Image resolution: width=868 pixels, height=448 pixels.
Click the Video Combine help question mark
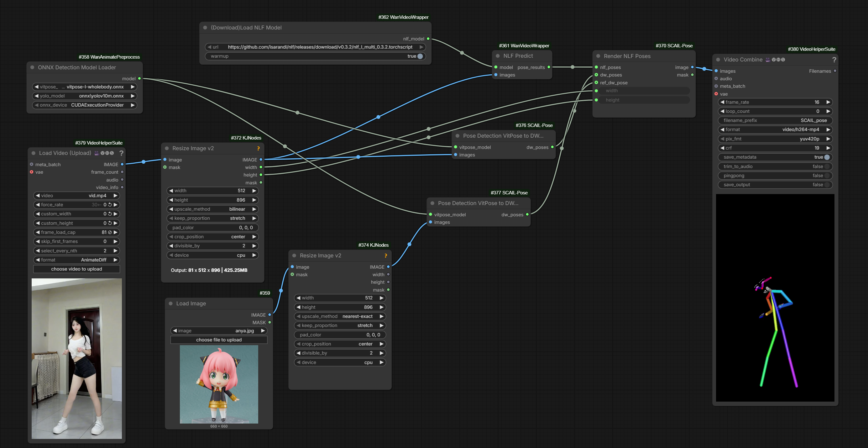(834, 60)
